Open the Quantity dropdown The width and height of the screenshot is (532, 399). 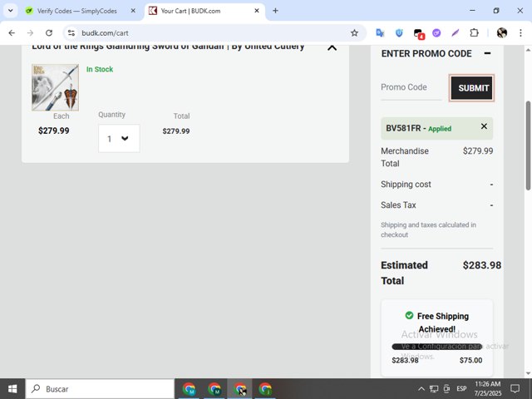click(119, 139)
